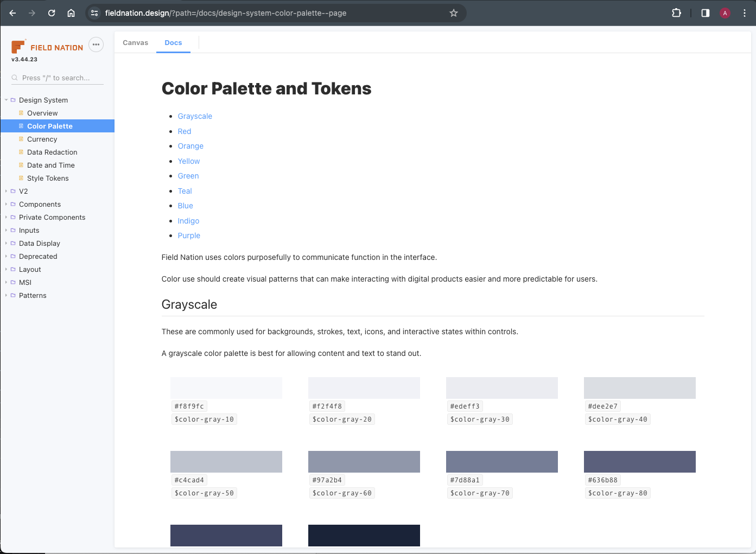Screen dimensions: 756x554
Task: Open the user profile avatar
Action: (x=725, y=13)
